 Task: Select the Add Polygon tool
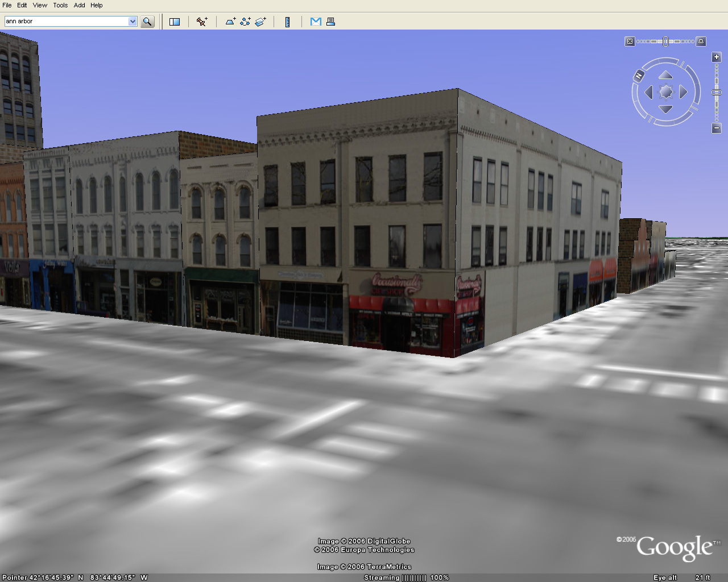click(x=230, y=22)
